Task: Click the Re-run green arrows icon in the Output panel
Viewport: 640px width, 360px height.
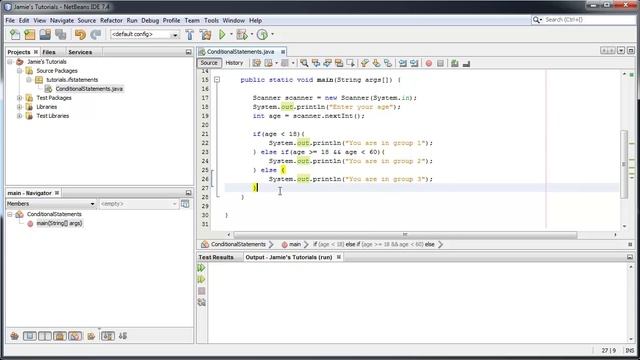Action: pyautogui.click(x=201, y=268)
